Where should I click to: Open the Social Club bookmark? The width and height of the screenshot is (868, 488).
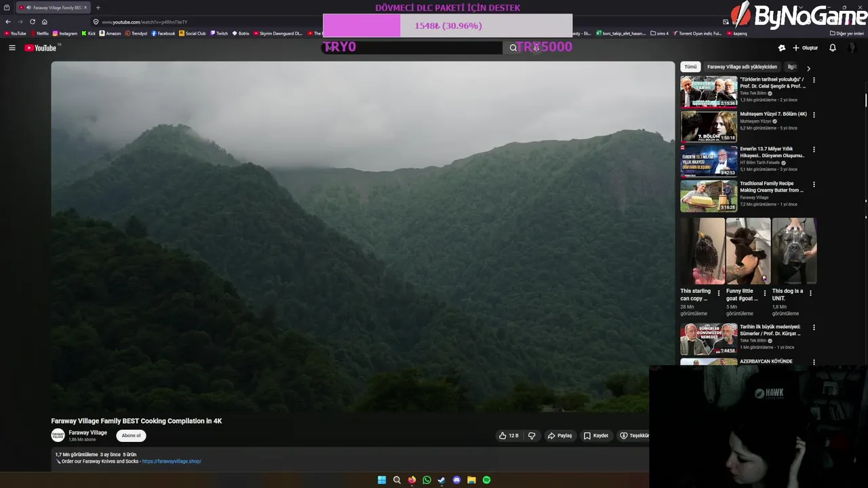193,33
